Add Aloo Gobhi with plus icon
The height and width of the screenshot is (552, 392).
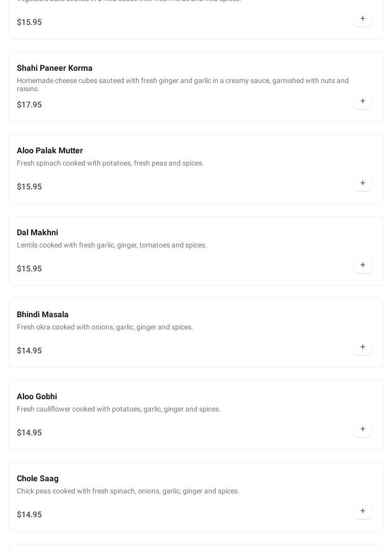click(362, 429)
